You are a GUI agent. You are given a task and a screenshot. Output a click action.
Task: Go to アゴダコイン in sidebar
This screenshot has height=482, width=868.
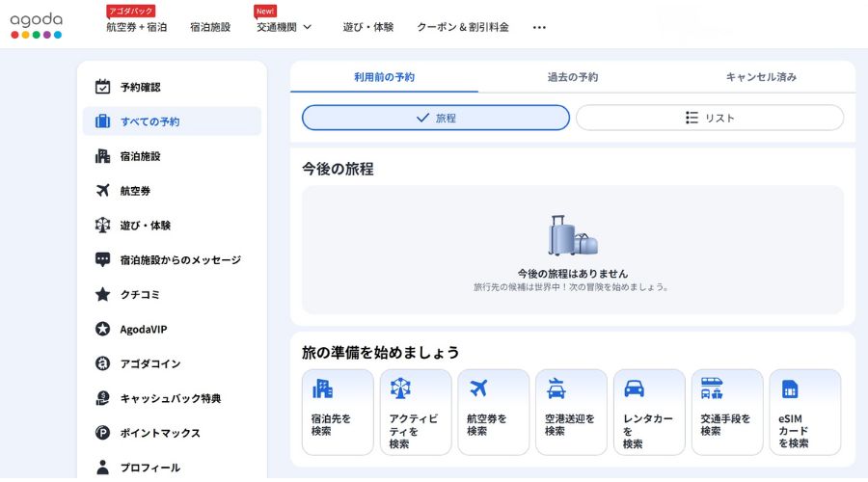(x=172, y=363)
